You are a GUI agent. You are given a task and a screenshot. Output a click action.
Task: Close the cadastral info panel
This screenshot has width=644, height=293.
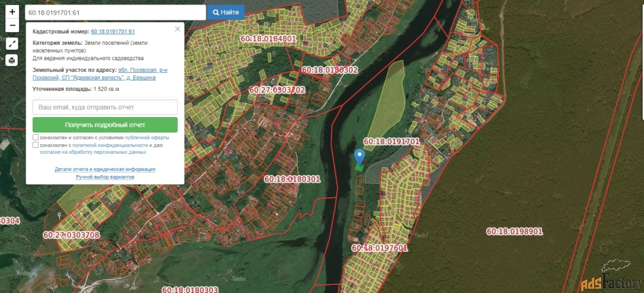tap(177, 29)
